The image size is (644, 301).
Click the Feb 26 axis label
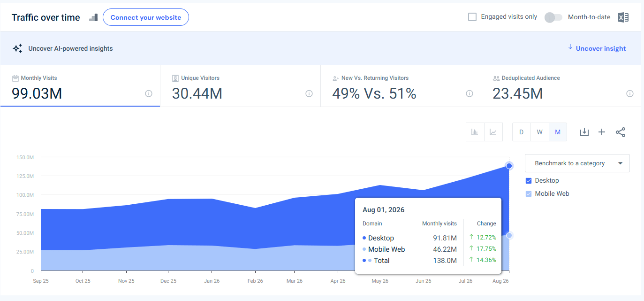pyautogui.click(x=255, y=281)
